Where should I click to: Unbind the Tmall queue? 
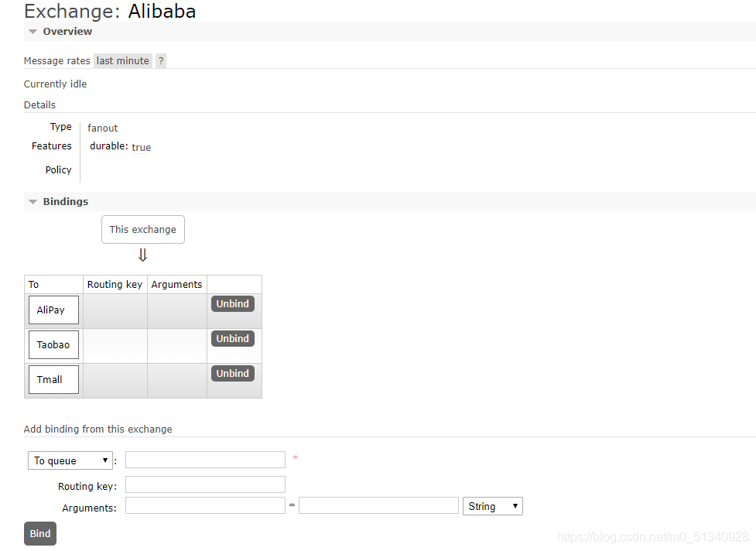click(232, 373)
